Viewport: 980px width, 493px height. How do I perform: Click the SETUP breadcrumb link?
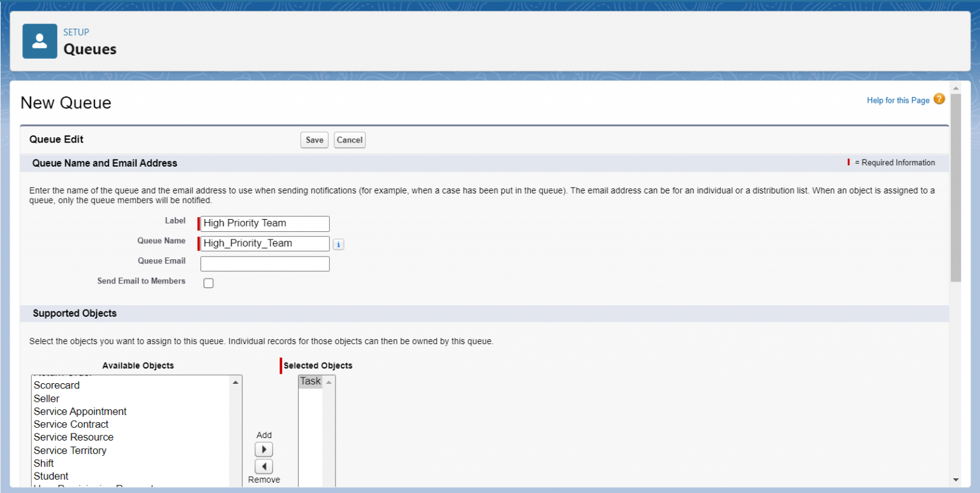point(76,32)
